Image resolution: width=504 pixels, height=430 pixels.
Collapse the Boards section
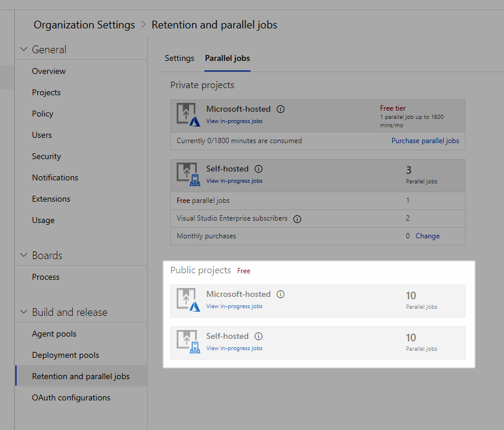tap(24, 256)
